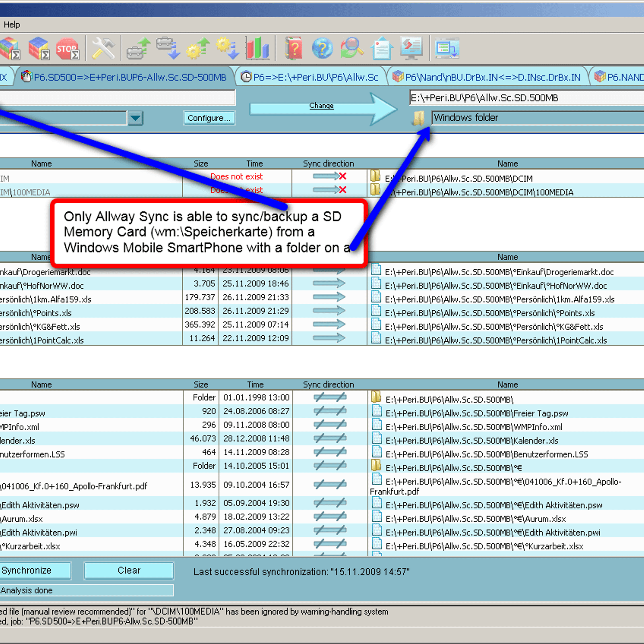The width and height of the screenshot is (644, 644).
Task: Click the globe with question mark icon
Action: pos(322,49)
